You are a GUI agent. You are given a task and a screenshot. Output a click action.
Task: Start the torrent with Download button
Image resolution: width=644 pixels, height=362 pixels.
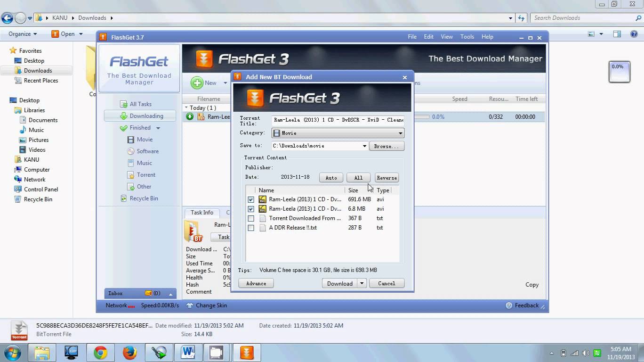[x=340, y=283]
